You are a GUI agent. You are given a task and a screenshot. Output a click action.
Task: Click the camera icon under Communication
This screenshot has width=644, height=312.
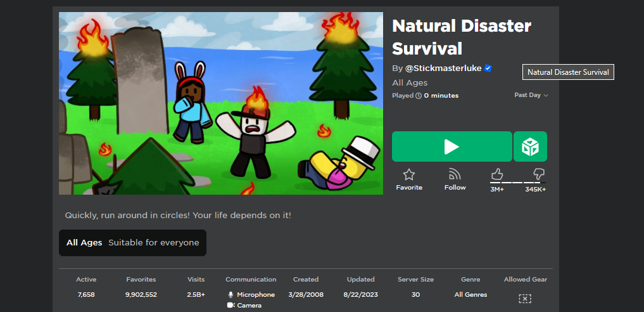230,306
